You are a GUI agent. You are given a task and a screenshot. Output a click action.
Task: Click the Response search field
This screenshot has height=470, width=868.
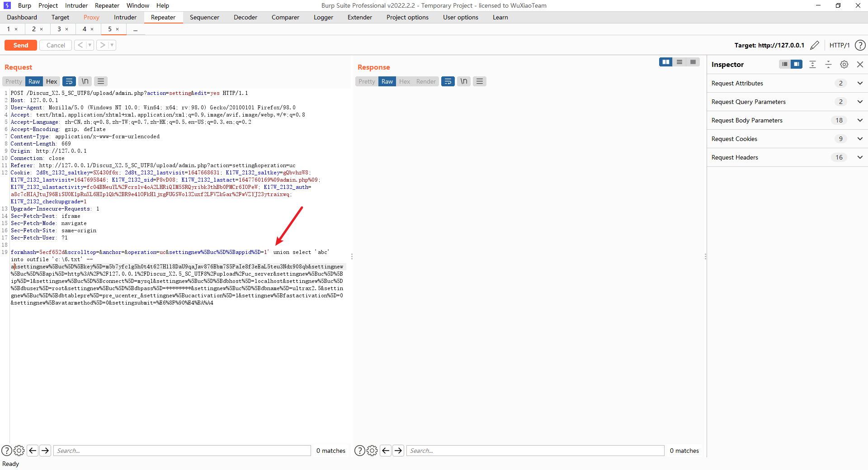point(535,451)
